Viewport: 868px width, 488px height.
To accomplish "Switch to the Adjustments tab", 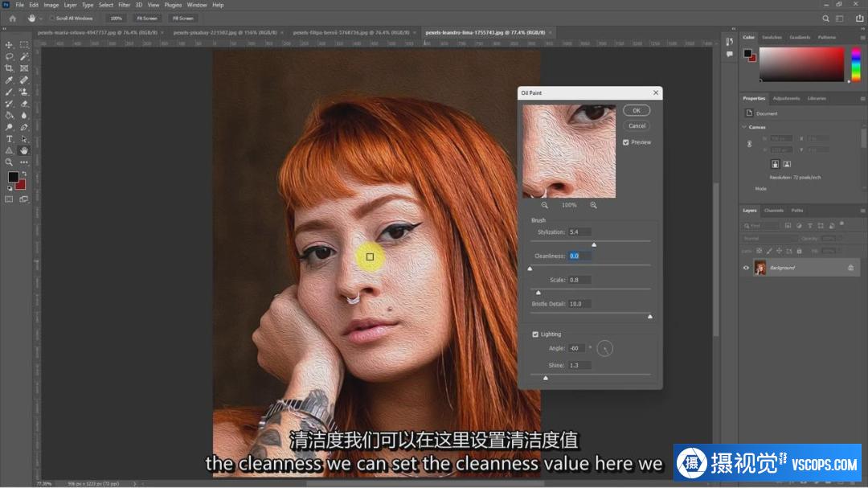I will point(786,99).
